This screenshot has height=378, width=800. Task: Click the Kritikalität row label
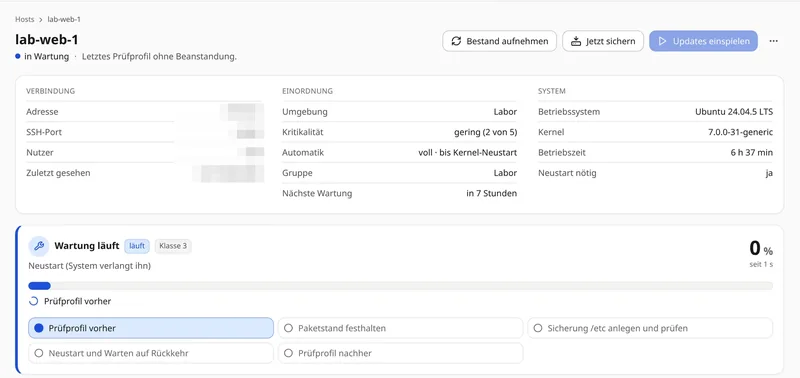[x=303, y=132]
